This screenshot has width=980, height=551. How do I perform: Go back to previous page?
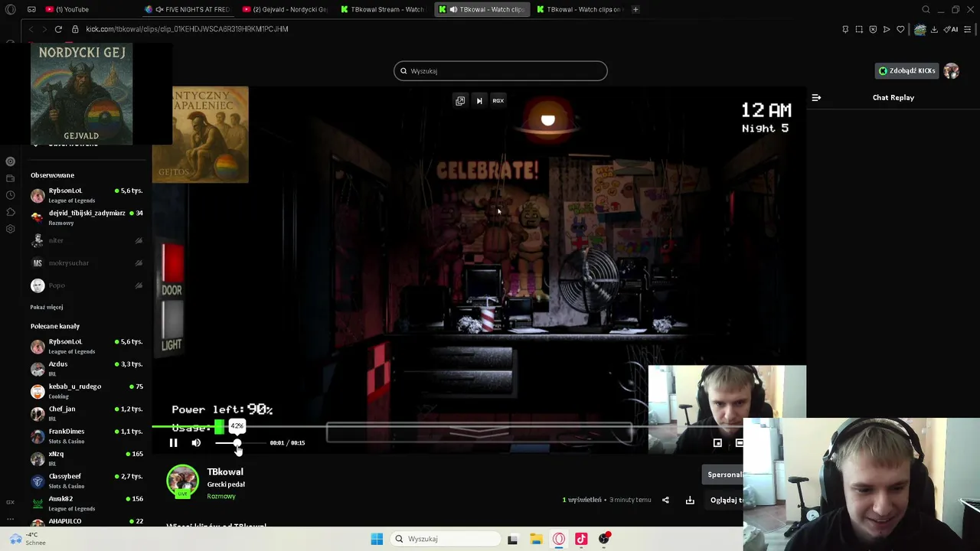tap(31, 29)
